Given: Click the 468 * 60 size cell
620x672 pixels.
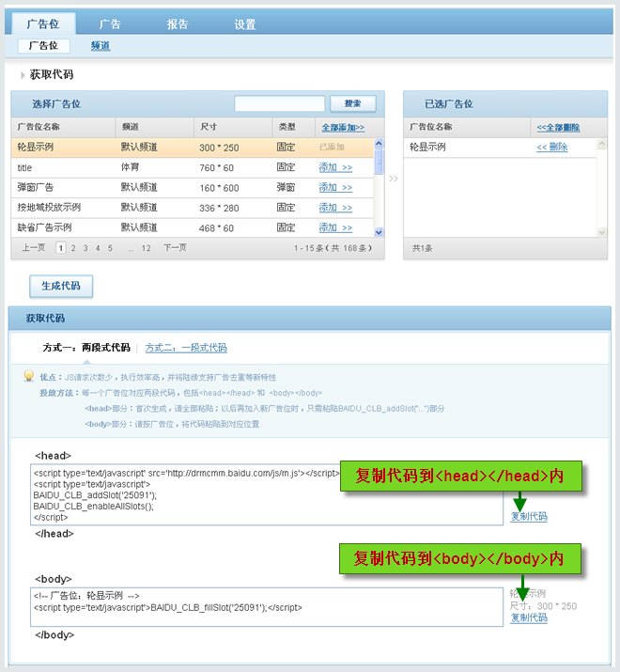Looking at the screenshot, I should pos(216,228).
